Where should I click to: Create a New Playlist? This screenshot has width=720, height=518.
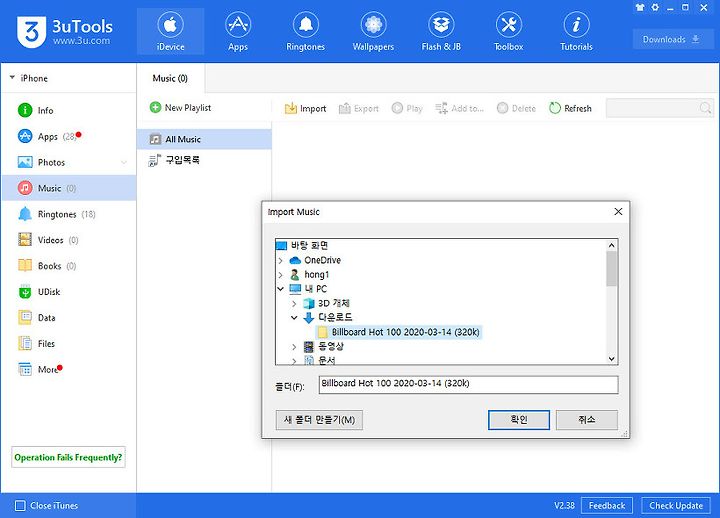coord(180,107)
